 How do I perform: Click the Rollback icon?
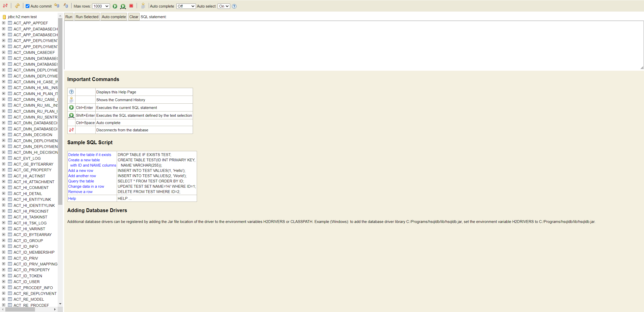point(57,6)
